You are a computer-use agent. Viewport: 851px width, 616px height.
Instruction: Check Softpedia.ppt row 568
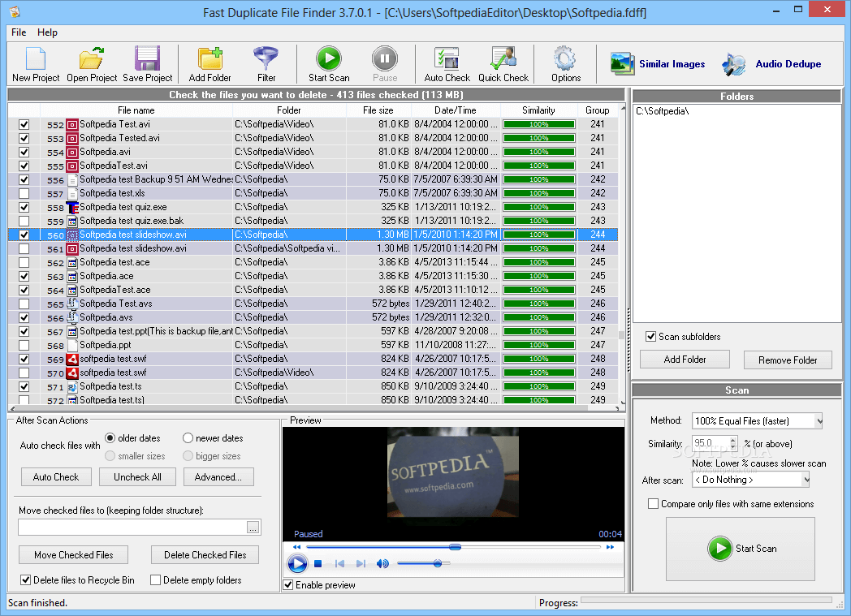24,345
